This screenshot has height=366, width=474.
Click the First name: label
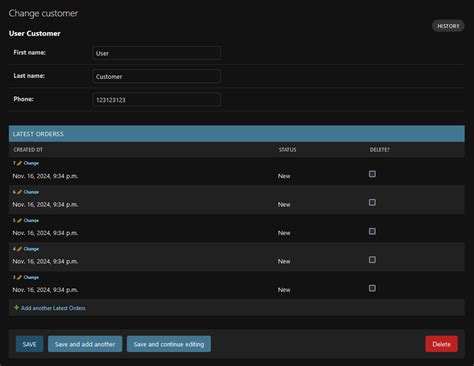(x=30, y=52)
